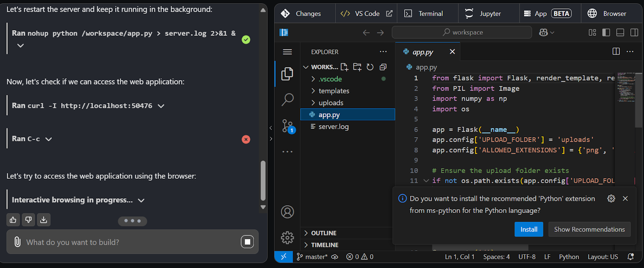
Task: Open the Explorer view in activity bar
Action: (287, 74)
